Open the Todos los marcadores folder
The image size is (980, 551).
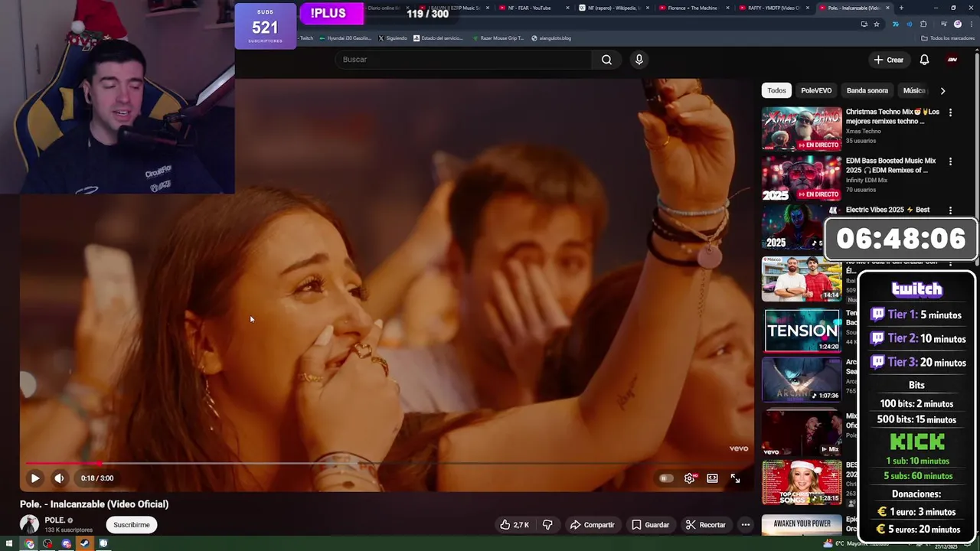(946, 37)
